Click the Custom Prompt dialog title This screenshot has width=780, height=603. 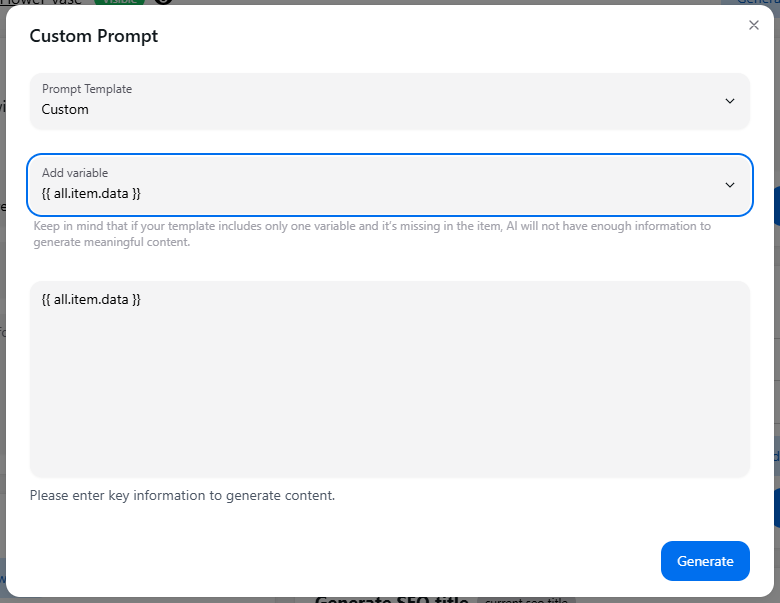click(x=94, y=36)
